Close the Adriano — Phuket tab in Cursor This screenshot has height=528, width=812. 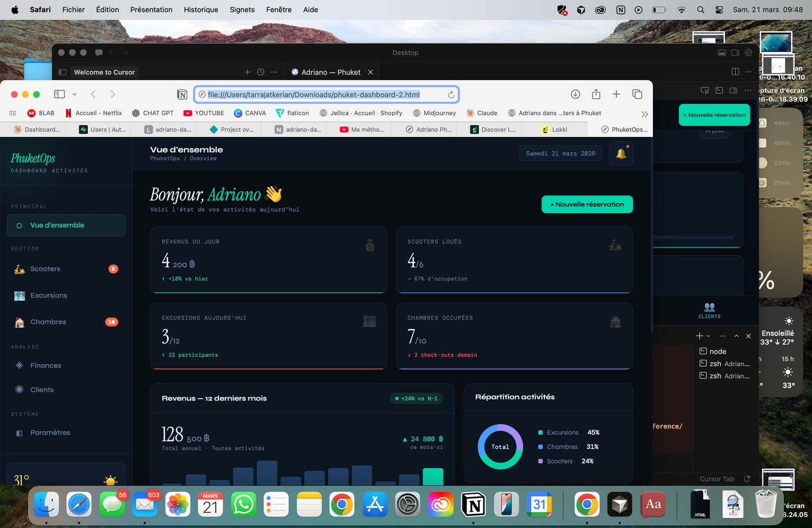click(x=370, y=72)
